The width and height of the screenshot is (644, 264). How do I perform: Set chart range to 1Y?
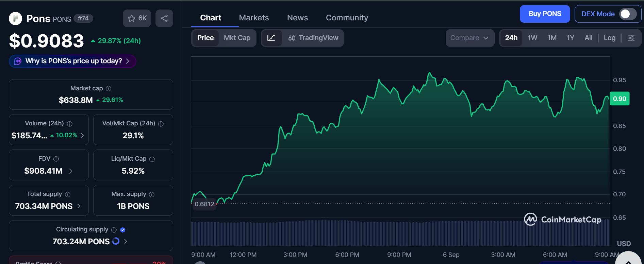coord(571,38)
